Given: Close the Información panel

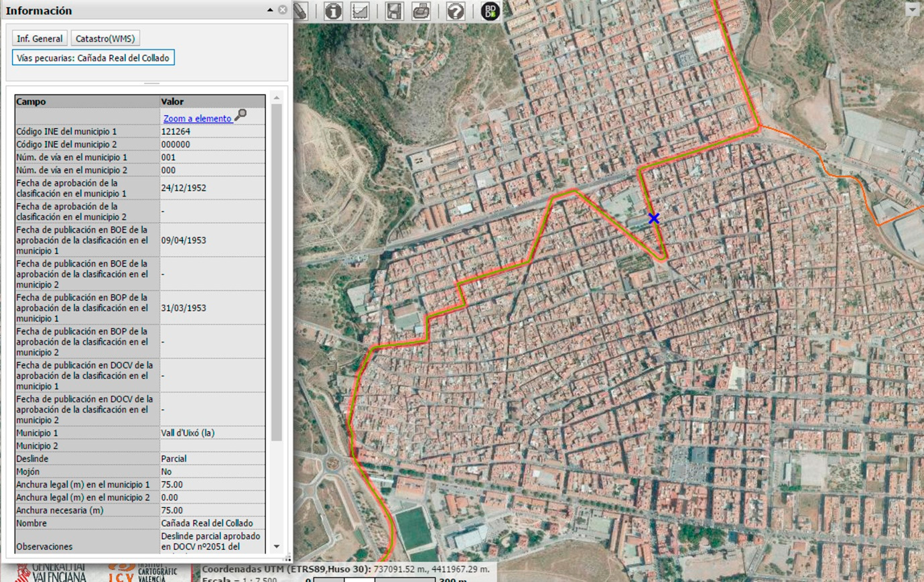Looking at the screenshot, I should (283, 10).
